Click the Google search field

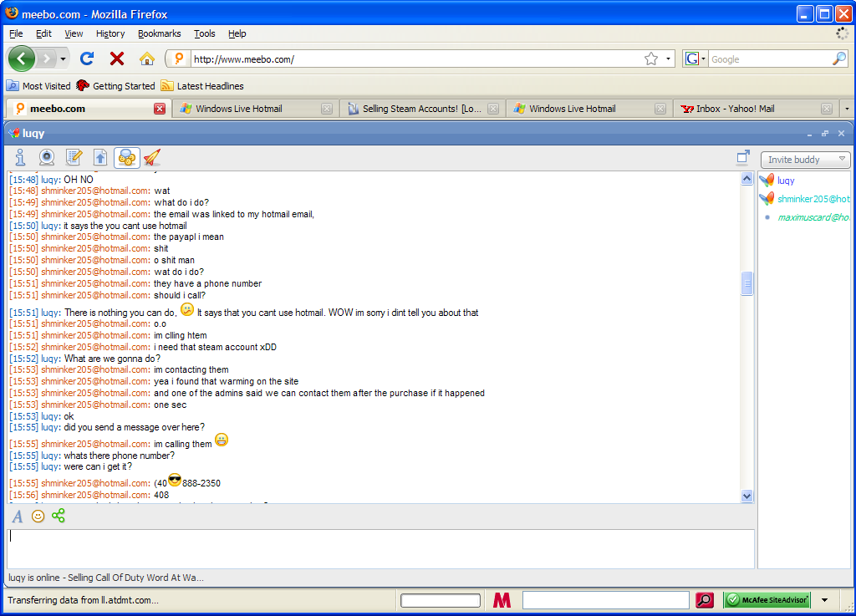[770, 59]
